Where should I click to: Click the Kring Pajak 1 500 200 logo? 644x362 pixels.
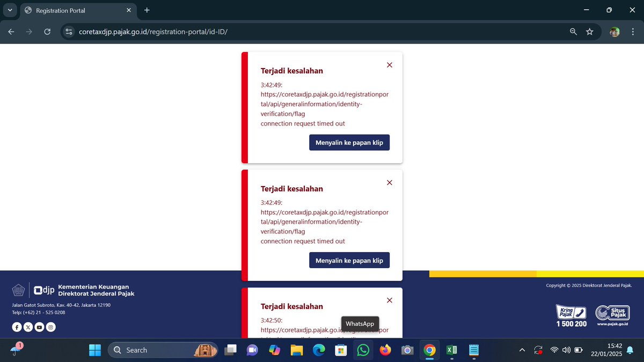[x=571, y=315]
